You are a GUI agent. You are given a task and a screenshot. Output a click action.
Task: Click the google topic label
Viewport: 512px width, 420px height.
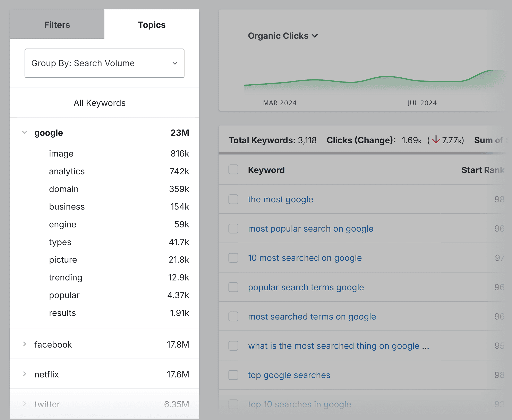click(49, 133)
